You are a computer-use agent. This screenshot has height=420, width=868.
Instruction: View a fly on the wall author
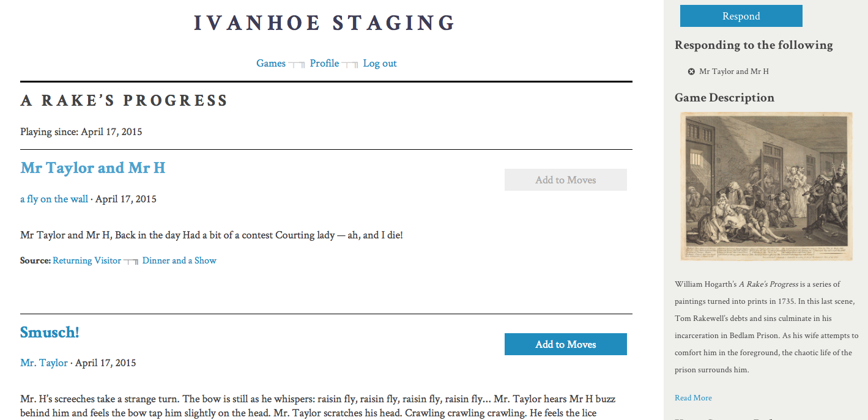(54, 199)
